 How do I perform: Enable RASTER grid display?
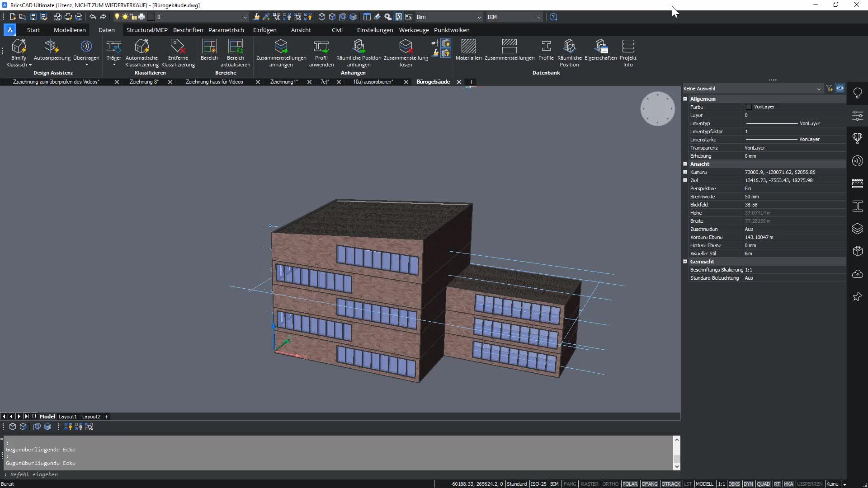pyautogui.click(x=590, y=484)
